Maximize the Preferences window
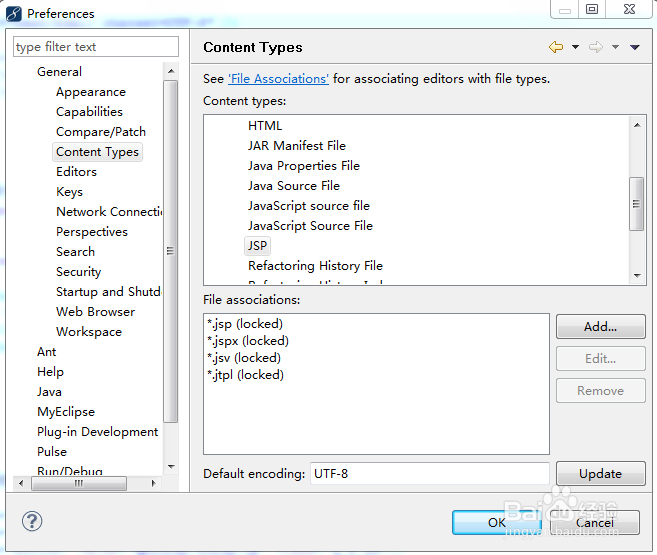This screenshot has width=657, height=555. [592, 9]
